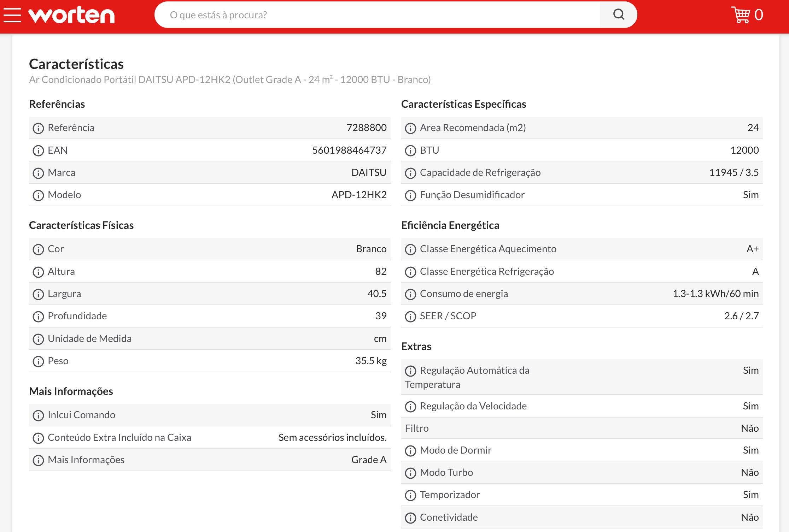This screenshot has width=789, height=532.
Task: Click the Cor value Branco
Action: [371, 249]
